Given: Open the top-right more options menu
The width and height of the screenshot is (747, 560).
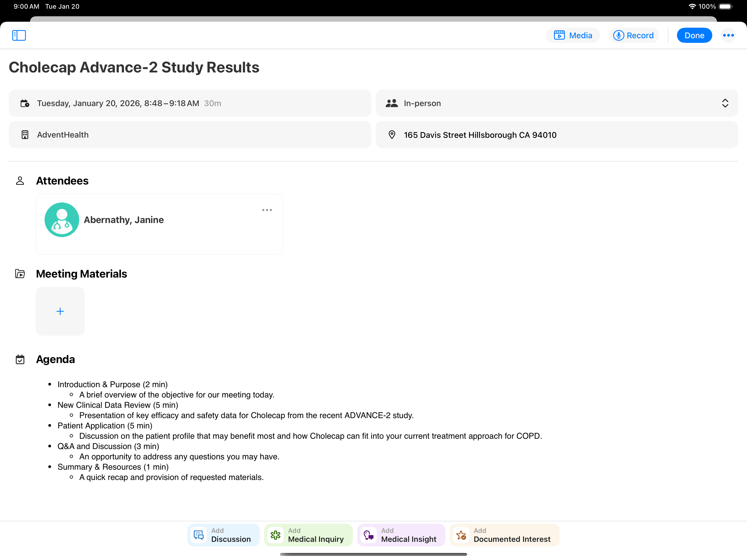Looking at the screenshot, I should 728,36.
